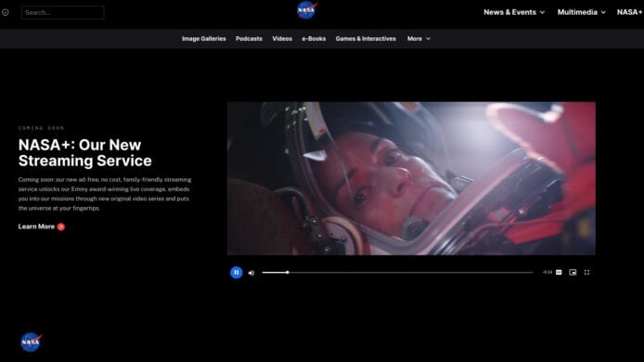Open the Podcasts section
This screenshot has height=362, width=644.
[249, 39]
